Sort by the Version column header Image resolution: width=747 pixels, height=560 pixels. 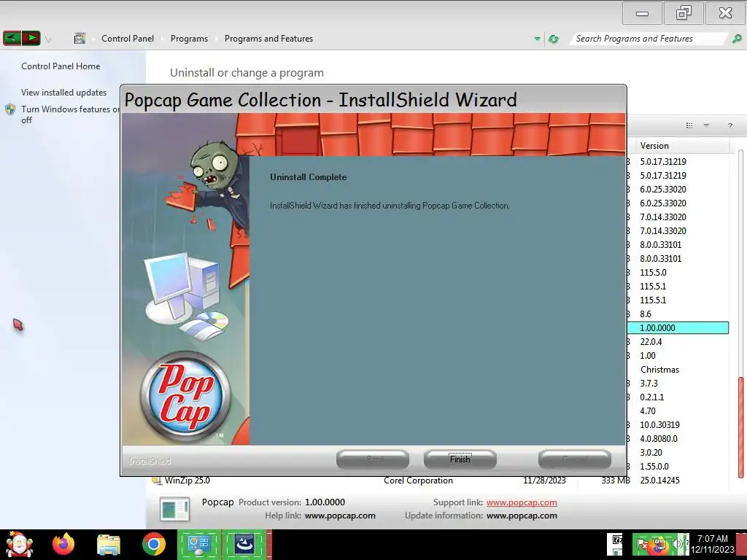(681, 146)
